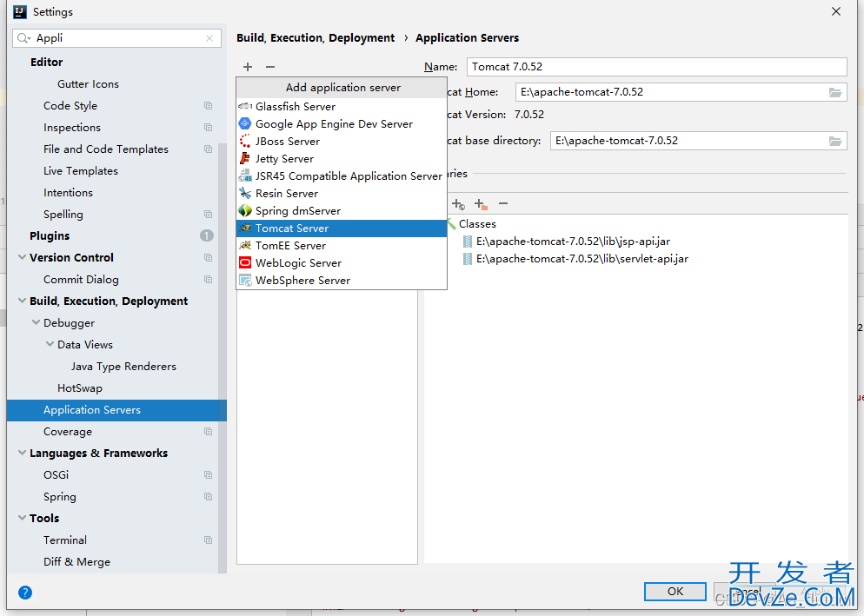
Task: Choose WebSphere Server option
Action: click(342, 281)
